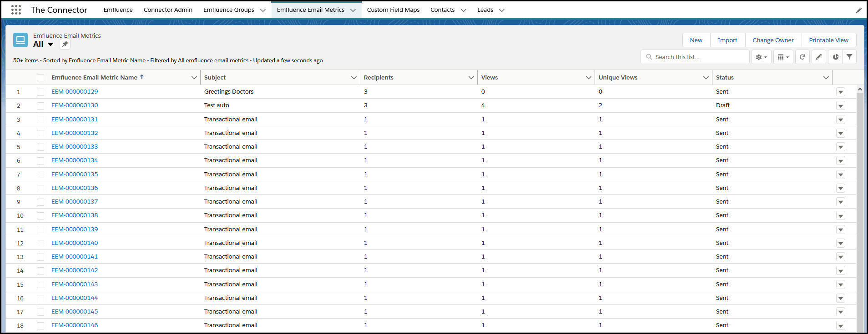Click the scrollbar up arrow
The width and height of the screenshot is (868, 334).
(x=860, y=89)
